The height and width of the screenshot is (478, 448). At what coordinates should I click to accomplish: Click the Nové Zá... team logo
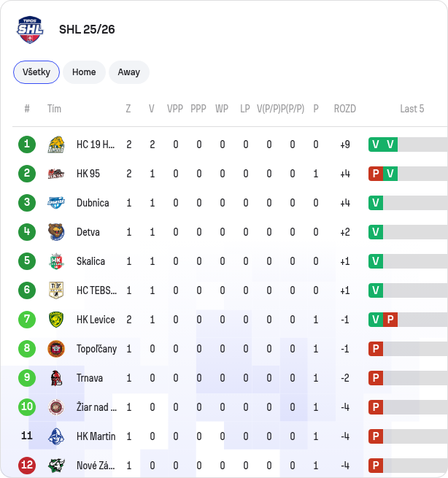pos(56,466)
